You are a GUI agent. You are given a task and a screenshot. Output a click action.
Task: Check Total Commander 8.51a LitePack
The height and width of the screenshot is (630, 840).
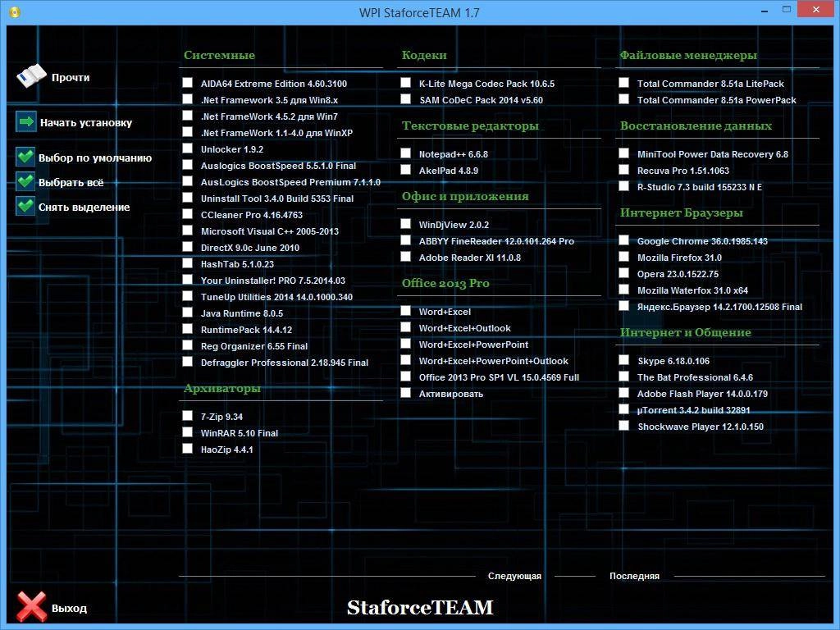pyautogui.click(x=623, y=83)
